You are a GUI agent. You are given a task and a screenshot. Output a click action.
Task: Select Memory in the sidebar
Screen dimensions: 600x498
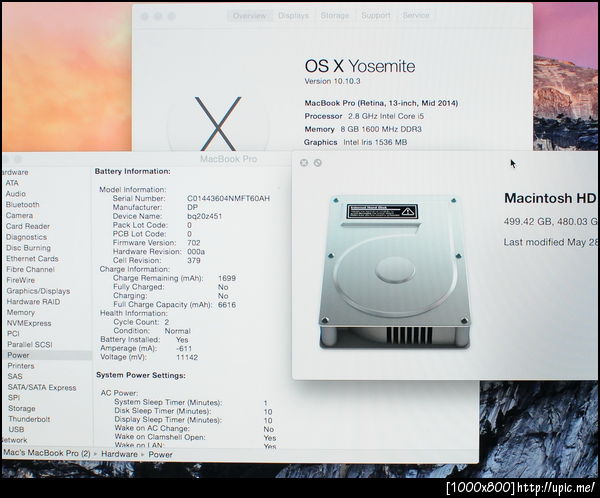pyautogui.click(x=21, y=312)
